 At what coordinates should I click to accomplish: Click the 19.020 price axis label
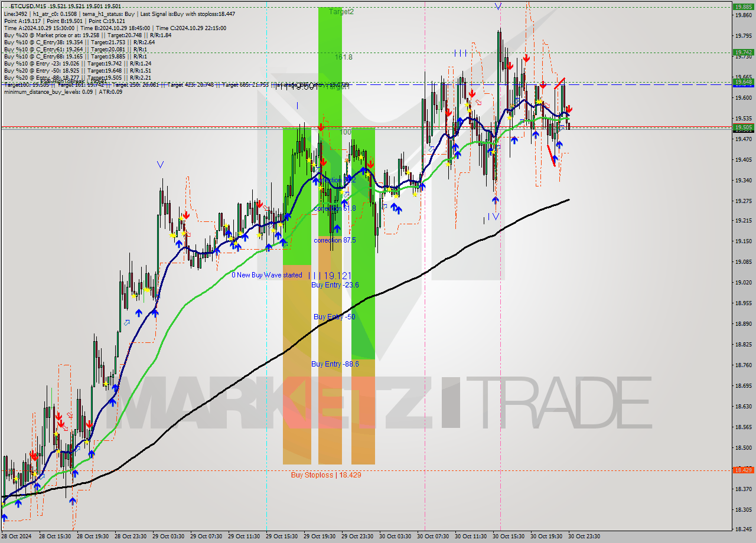(x=743, y=282)
